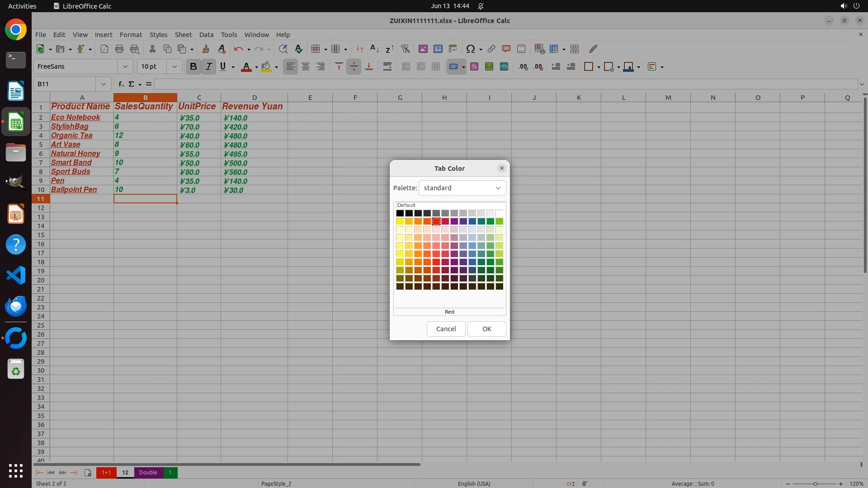Screen dimensions: 868x488
Task: Open the Format menu
Action: (x=131, y=35)
